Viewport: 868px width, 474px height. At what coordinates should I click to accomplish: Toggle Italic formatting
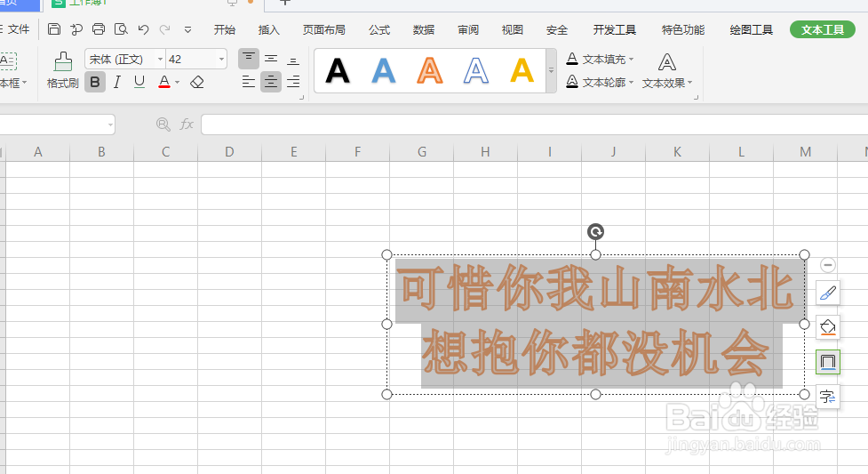coord(116,82)
